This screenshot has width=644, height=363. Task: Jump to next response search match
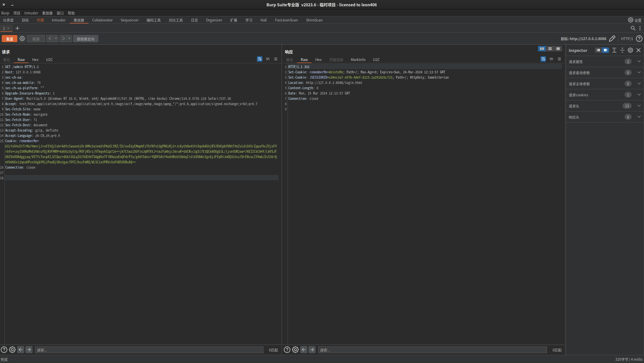coord(312,350)
